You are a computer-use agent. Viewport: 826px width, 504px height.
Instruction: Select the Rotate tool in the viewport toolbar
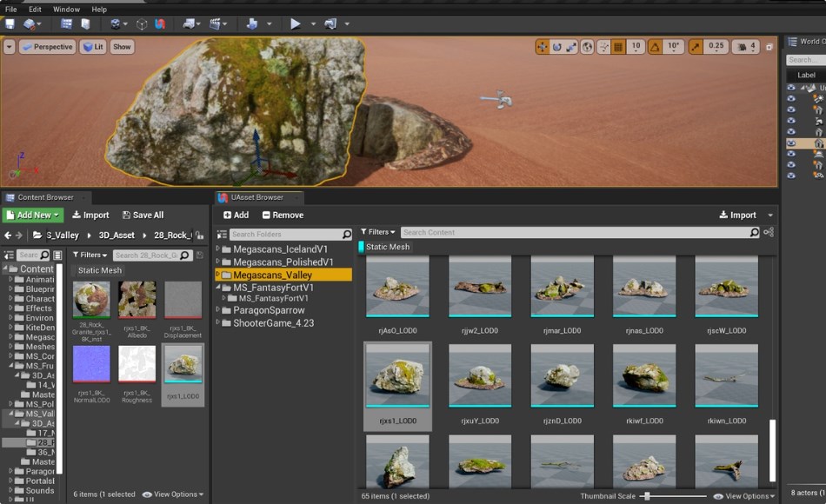pos(557,46)
